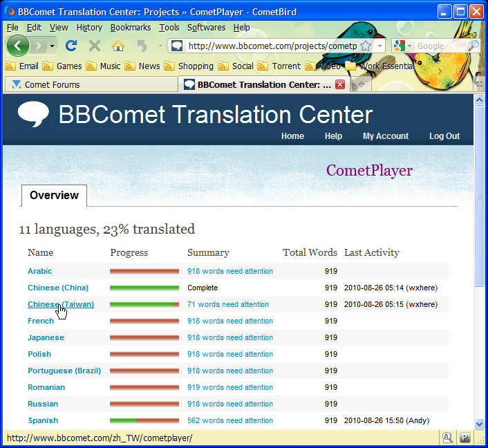Viewport: 488px width, 448px height.
Task: Click the page scrollbar down arrow
Action: [479, 424]
